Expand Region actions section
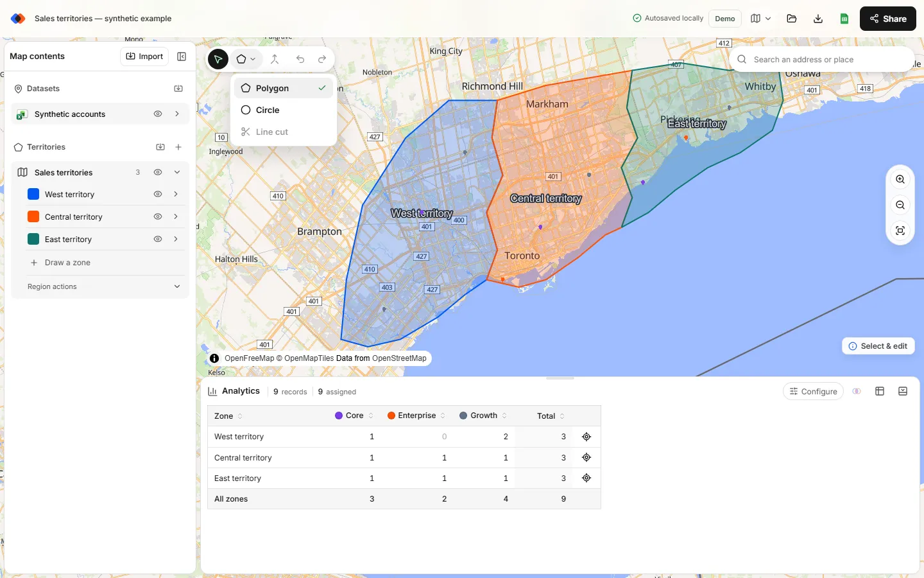Image resolution: width=924 pixels, height=578 pixels. [x=104, y=286]
